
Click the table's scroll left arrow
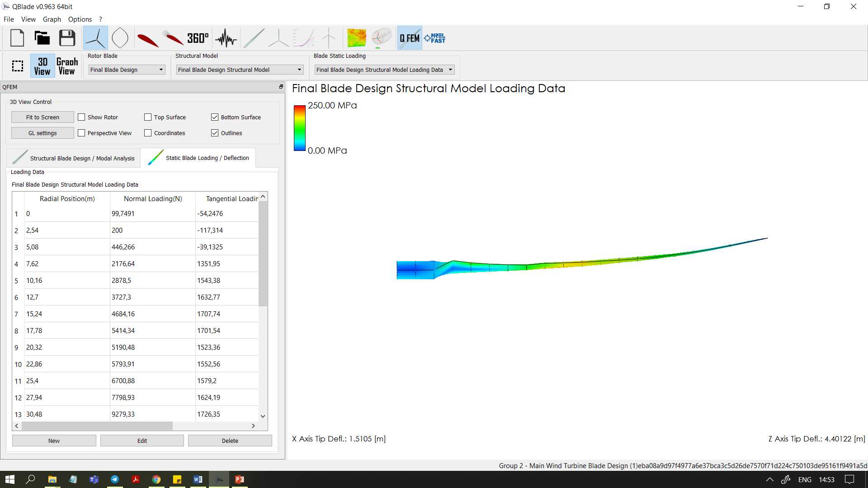tap(17, 426)
